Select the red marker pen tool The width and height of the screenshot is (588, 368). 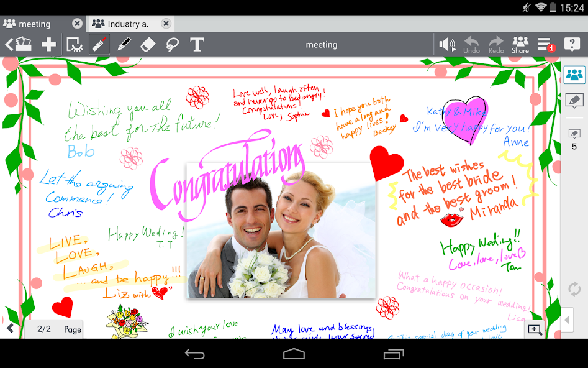pyautogui.click(x=99, y=44)
